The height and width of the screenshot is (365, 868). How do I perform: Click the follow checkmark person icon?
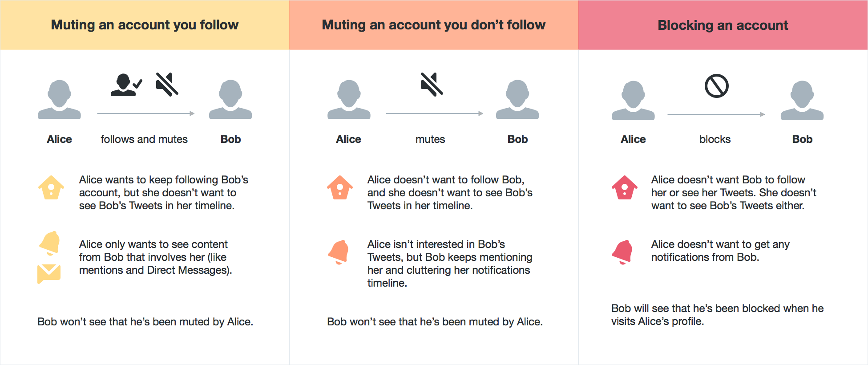coord(126,85)
